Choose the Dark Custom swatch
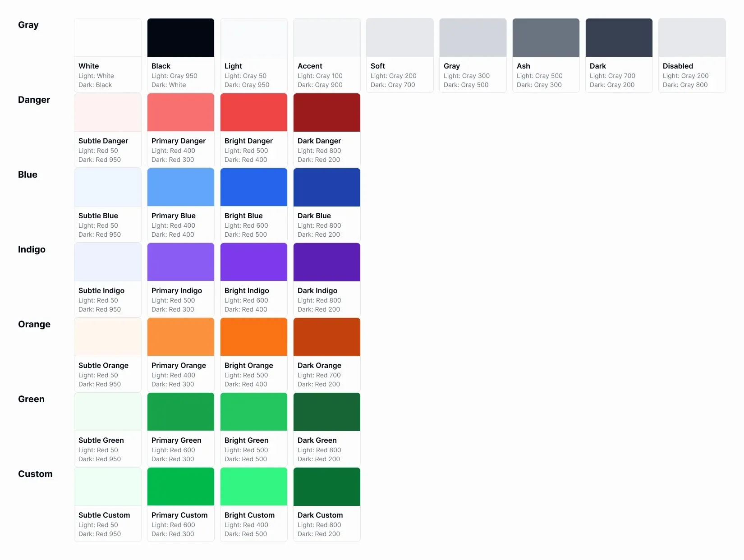The height and width of the screenshot is (560, 744). point(327,487)
